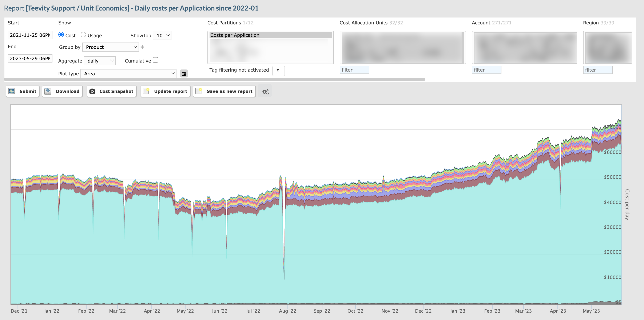Click the Dec '21 axis label
644x320 pixels.
[19, 311]
